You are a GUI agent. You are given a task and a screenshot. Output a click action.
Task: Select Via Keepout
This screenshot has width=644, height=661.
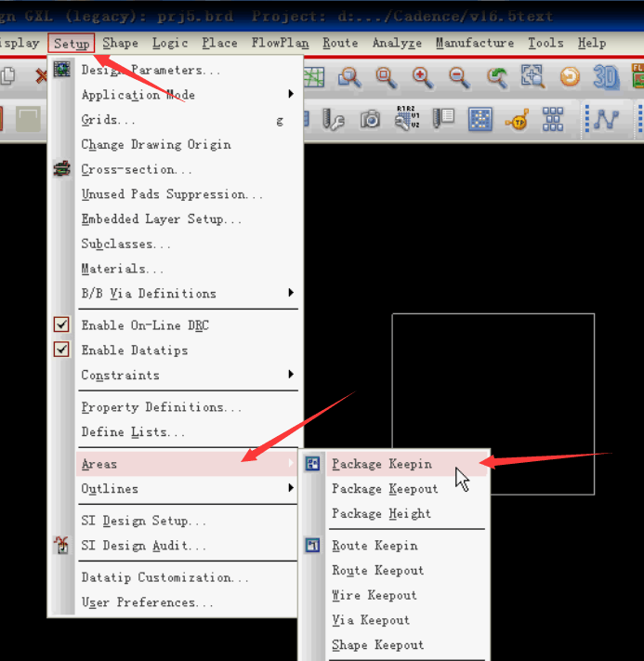point(406,620)
